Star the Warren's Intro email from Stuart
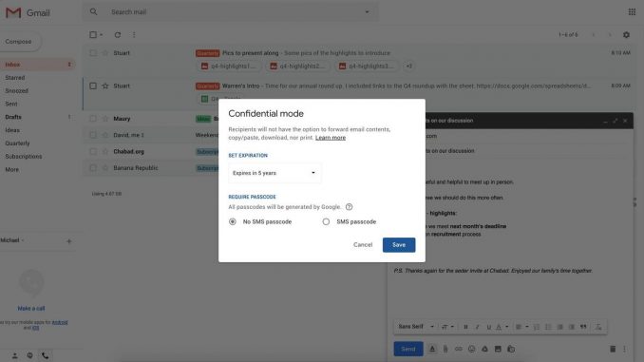The image size is (644, 362). [x=105, y=86]
